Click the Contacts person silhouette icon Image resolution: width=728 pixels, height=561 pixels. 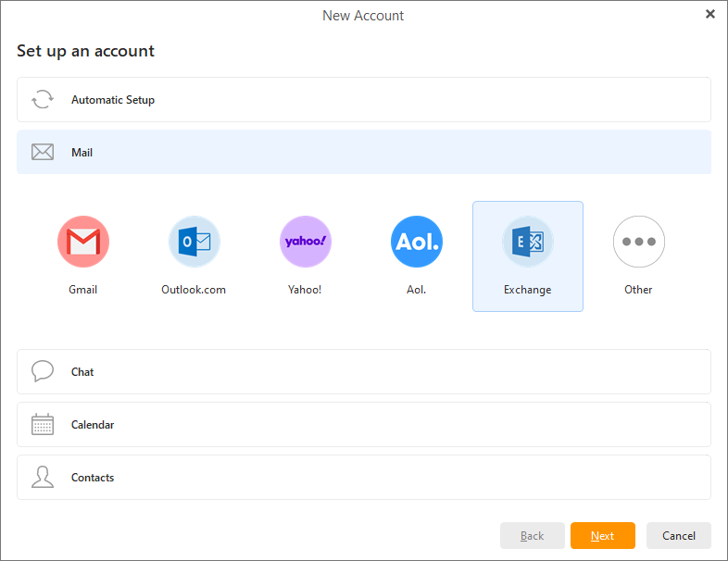43,477
